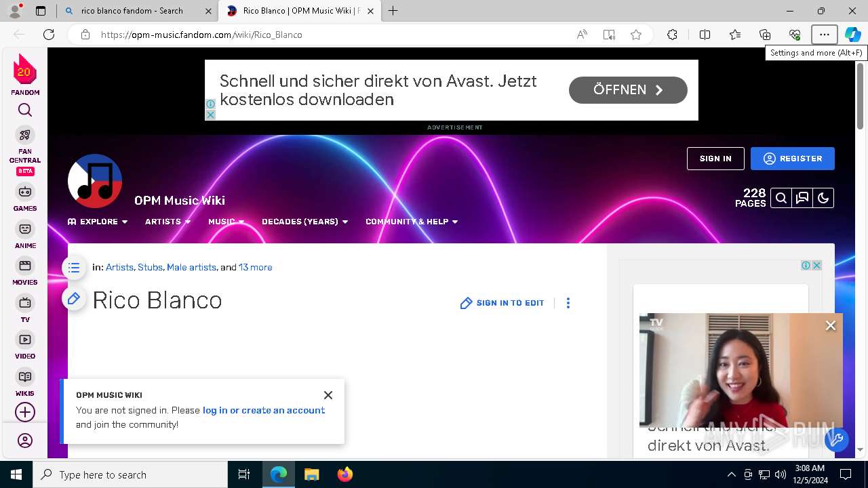This screenshot has height=488, width=868.
Task: Open wiki search magnifier beside page count
Action: point(781,198)
